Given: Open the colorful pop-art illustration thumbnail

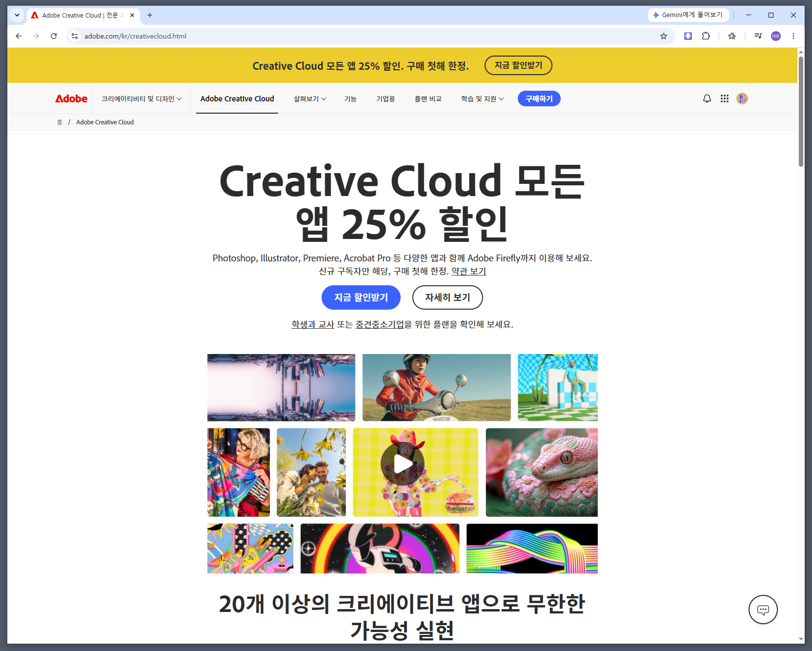Looking at the screenshot, I should point(250,549).
